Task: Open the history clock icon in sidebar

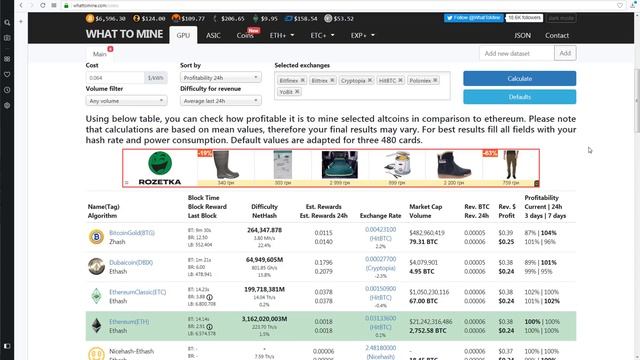Action: point(7,90)
